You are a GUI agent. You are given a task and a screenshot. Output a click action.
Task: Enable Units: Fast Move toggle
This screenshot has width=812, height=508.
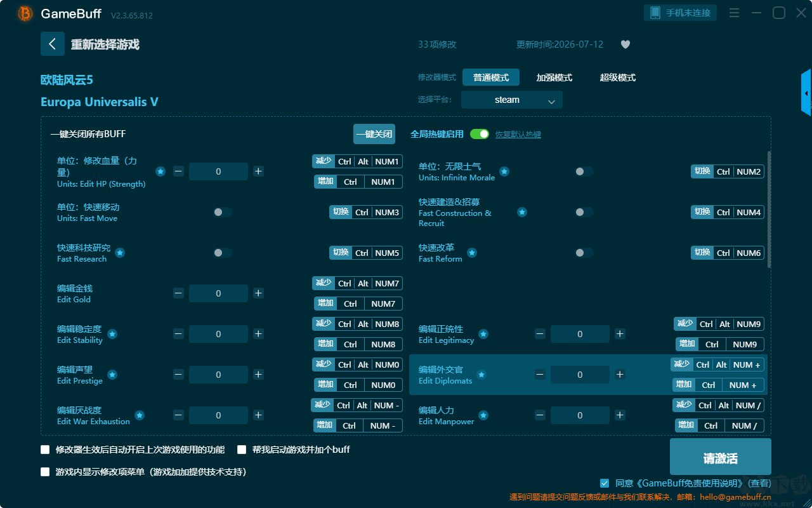coord(223,212)
